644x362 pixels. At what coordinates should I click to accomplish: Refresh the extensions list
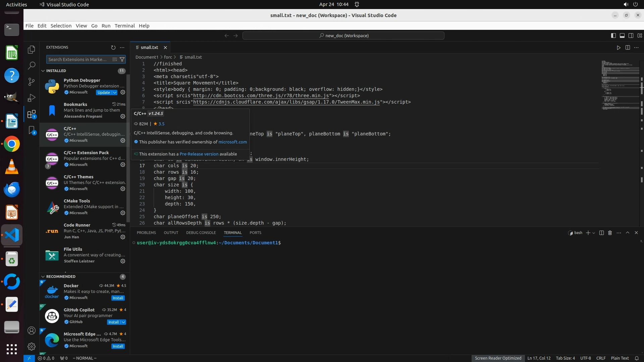pos(113,48)
